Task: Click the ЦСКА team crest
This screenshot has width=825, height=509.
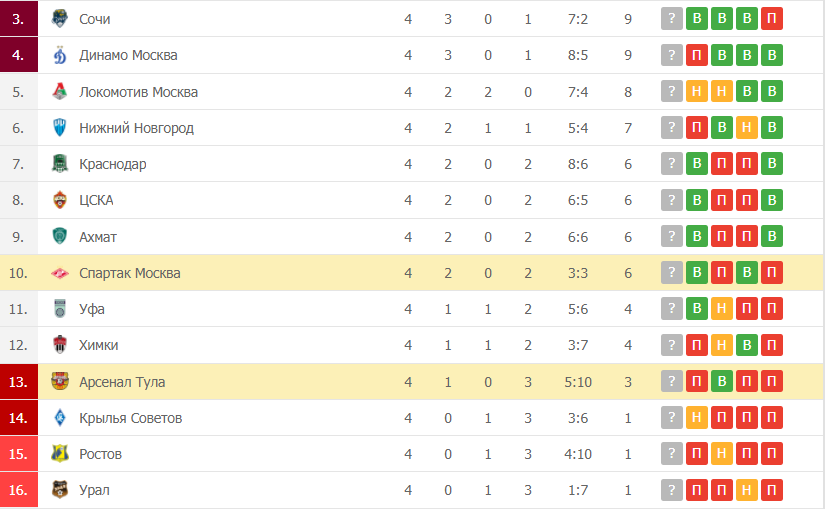Action: [x=60, y=200]
